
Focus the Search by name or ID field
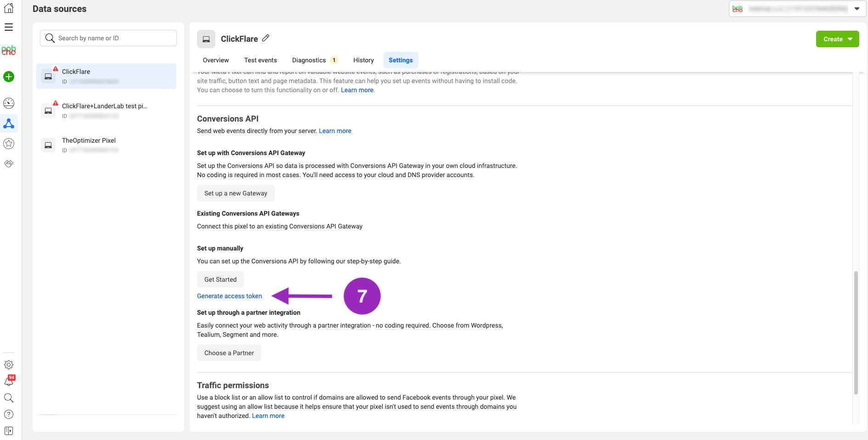108,38
